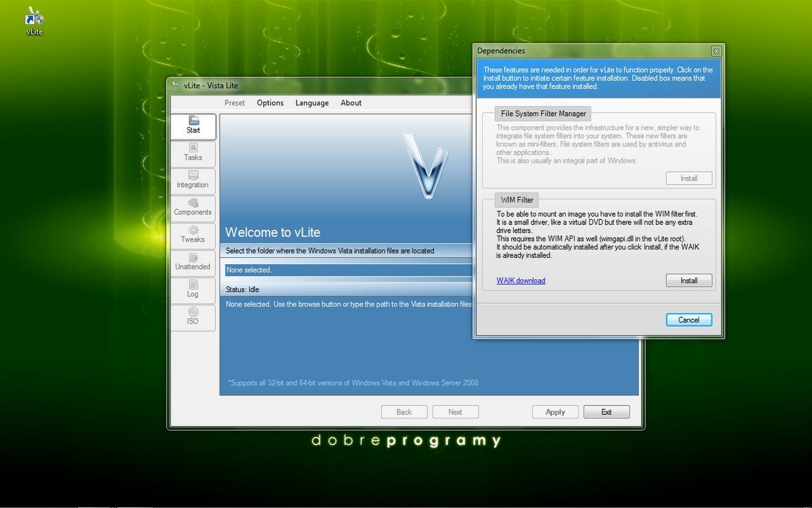Open the ISO sidebar section
Viewport: 812px width, 508px height.
(193, 317)
